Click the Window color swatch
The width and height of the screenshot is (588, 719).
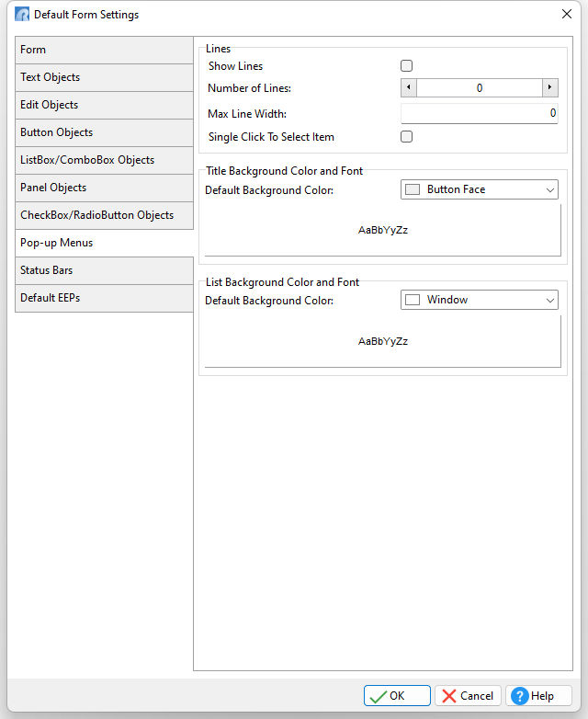(x=413, y=300)
